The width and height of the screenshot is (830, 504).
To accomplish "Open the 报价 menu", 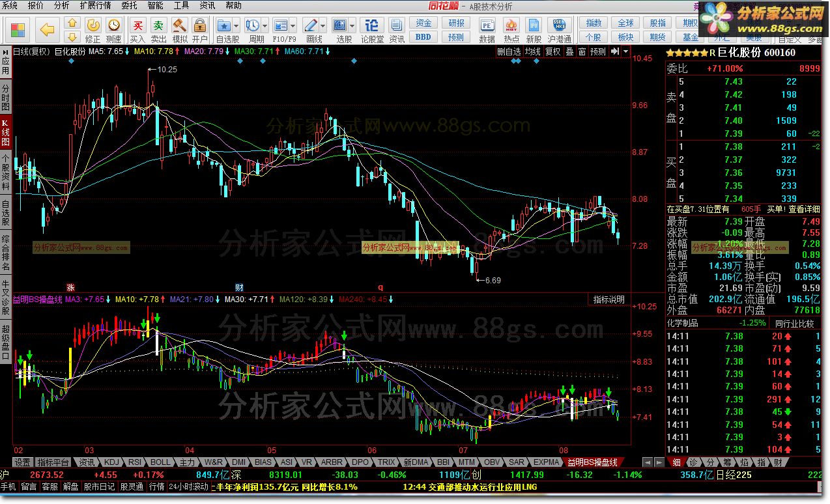I will [x=36, y=5].
